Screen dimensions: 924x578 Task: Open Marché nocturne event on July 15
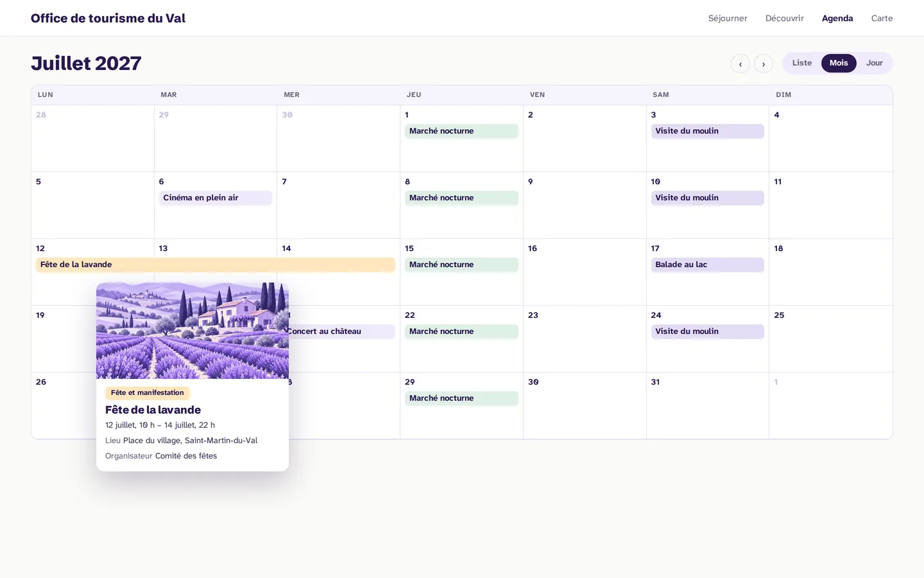click(x=461, y=265)
